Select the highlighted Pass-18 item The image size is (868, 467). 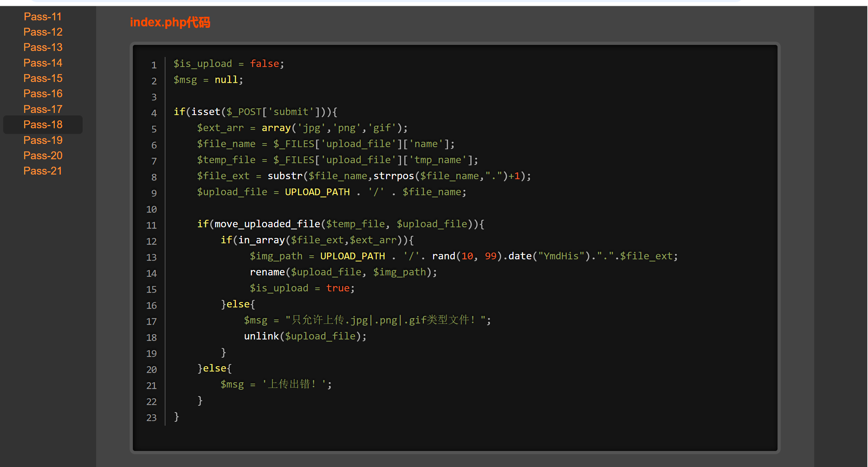pyautogui.click(x=43, y=125)
